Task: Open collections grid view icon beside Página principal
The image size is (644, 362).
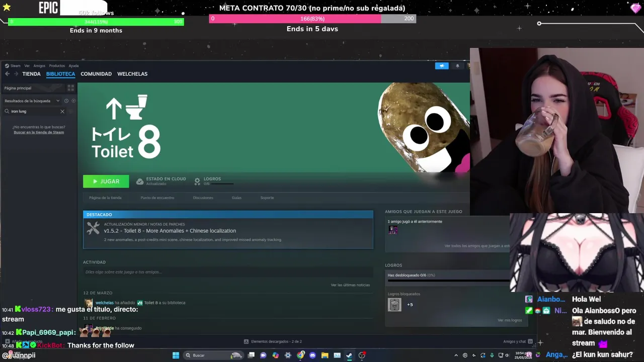Action: tap(71, 88)
